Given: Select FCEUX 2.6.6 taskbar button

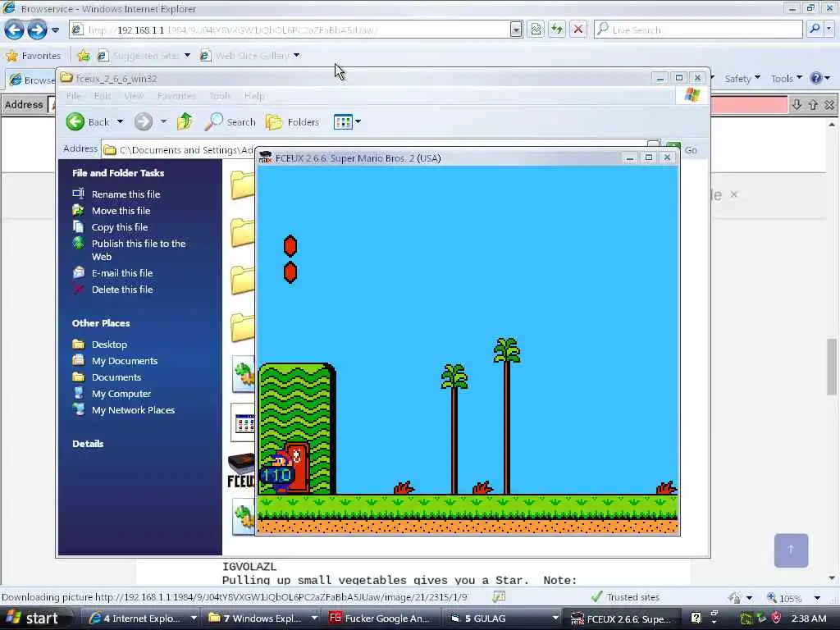Looking at the screenshot, I should (x=623, y=619).
